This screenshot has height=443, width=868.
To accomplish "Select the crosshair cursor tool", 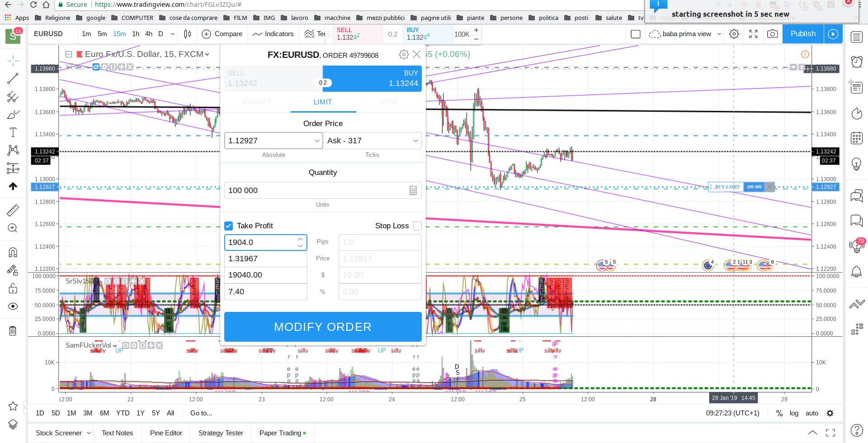I will click(13, 61).
